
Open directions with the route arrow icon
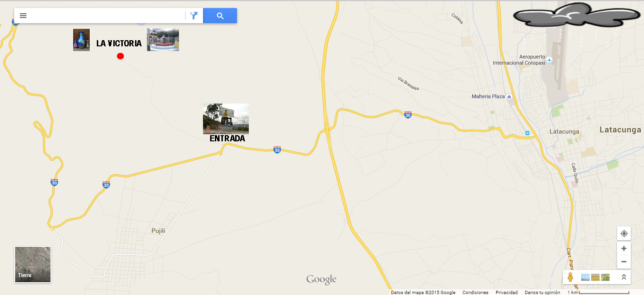click(194, 16)
